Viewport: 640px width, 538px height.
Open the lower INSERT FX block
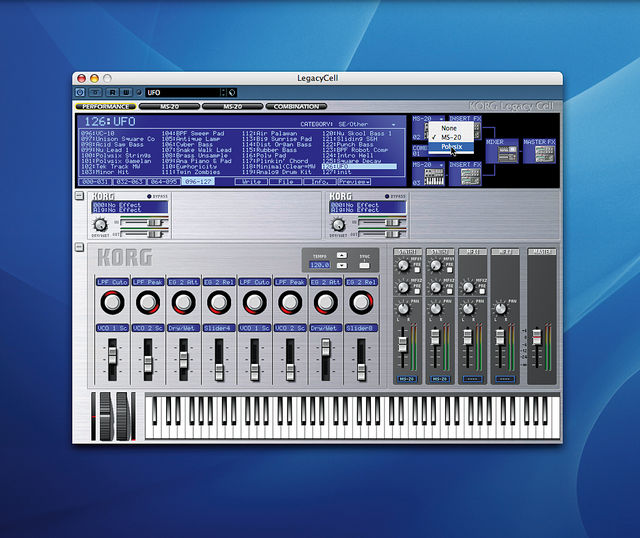click(x=465, y=174)
